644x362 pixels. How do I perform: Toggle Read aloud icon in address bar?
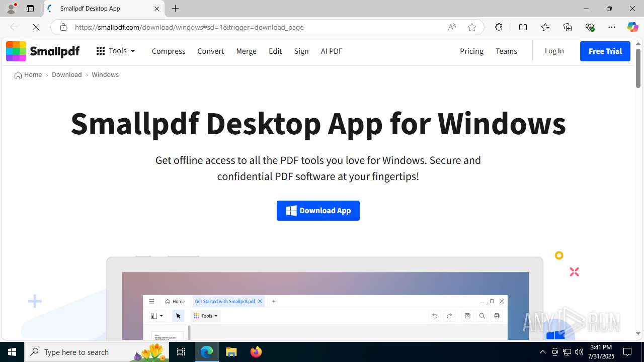tap(452, 27)
